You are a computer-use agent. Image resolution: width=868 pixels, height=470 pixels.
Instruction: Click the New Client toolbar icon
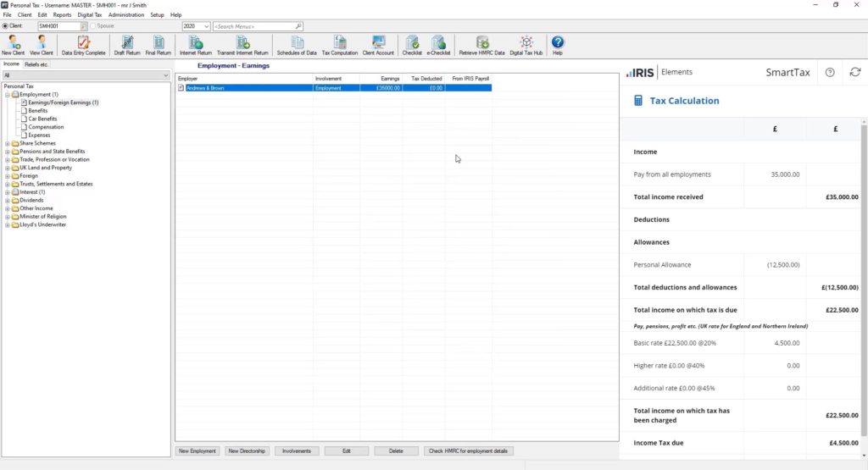click(13, 43)
